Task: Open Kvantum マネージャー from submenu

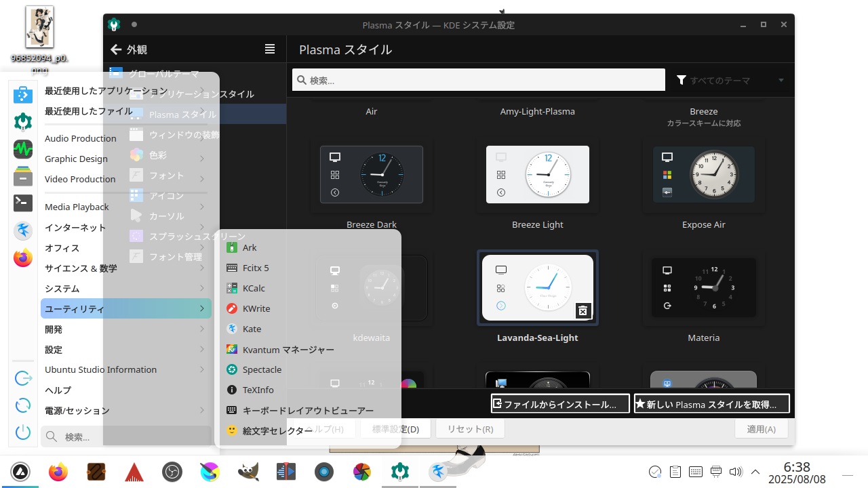Action: click(309, 349)
